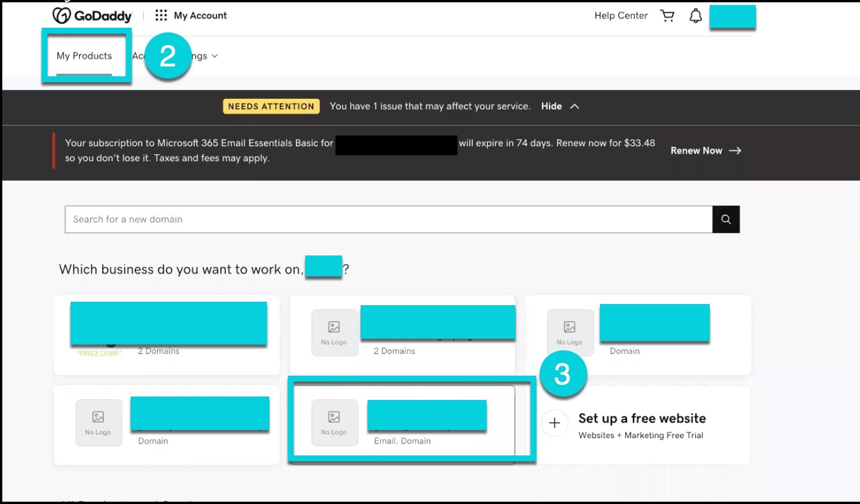860x504 pixels.
Task: Hide the needs attention banner
Action: (551, 106)
